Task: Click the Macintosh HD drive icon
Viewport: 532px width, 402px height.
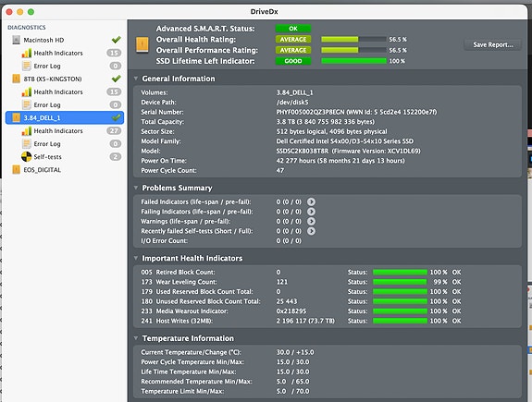Action: (16, 40)
